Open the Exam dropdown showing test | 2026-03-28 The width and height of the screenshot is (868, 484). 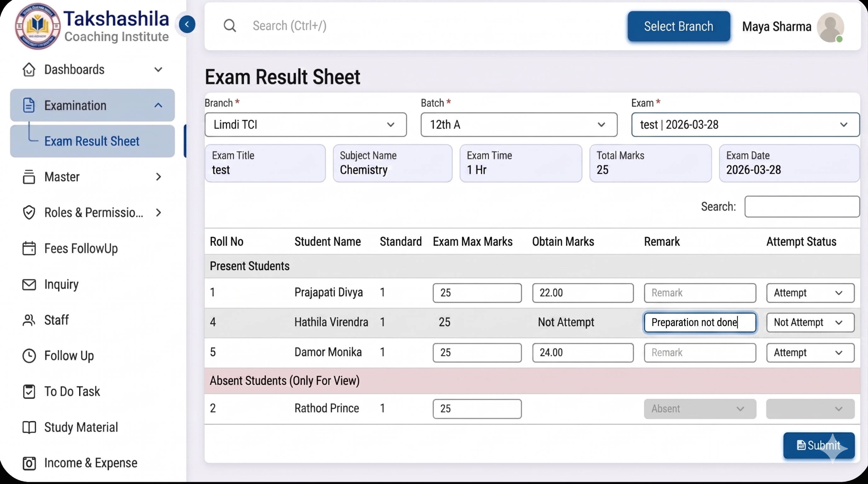coord(745,124)
